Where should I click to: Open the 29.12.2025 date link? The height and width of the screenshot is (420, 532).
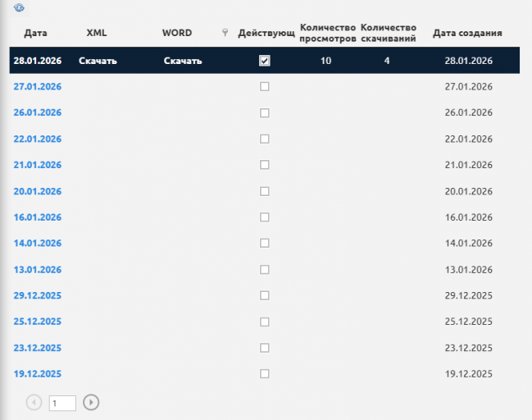pos(38,295)
